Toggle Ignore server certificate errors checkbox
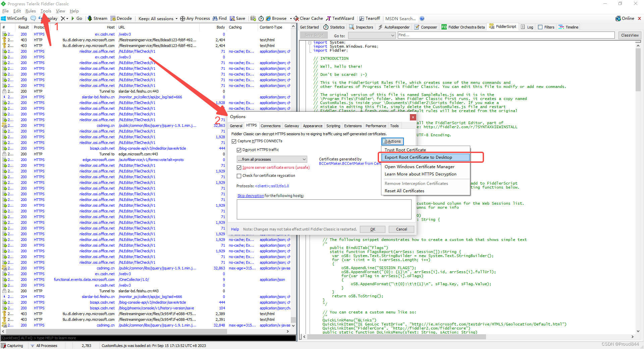This screenshot has height=349, width=644. point(239,167)
